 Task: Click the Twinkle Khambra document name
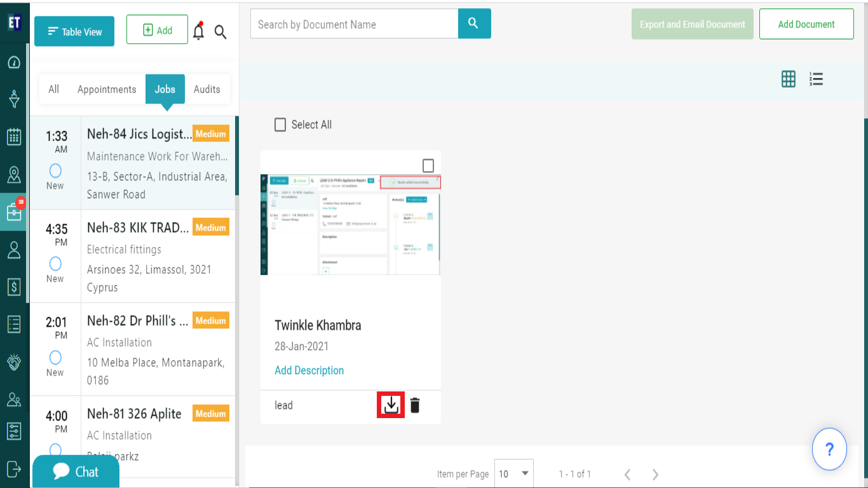(318, 325)
